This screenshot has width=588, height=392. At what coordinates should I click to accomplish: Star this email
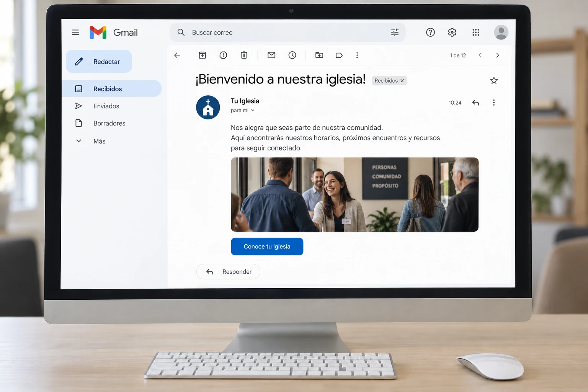tap(494, 80)
